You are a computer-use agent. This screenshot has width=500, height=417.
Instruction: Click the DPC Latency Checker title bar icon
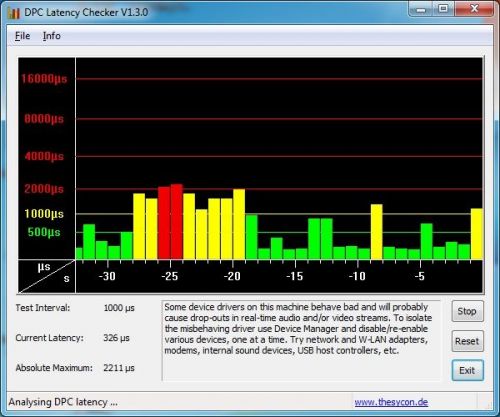14,13
